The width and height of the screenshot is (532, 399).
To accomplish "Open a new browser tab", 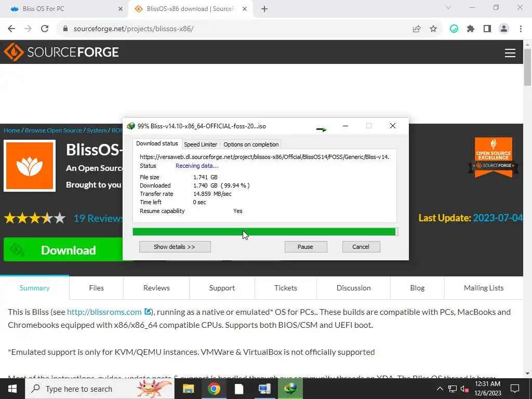I will tap(264, 9).
